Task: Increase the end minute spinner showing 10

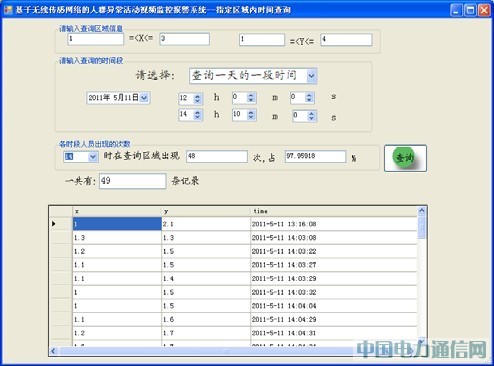Action: tap(251, 112)
